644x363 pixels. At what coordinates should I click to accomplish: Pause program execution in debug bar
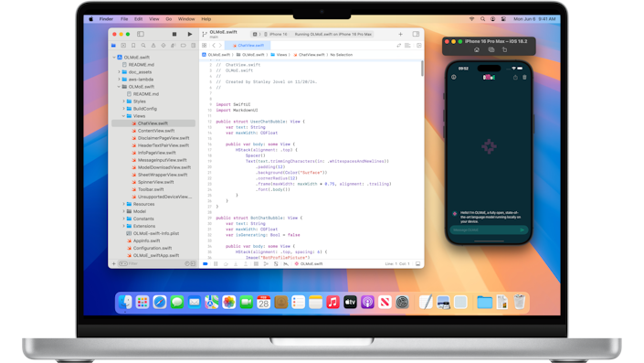[x=216, y=264]
